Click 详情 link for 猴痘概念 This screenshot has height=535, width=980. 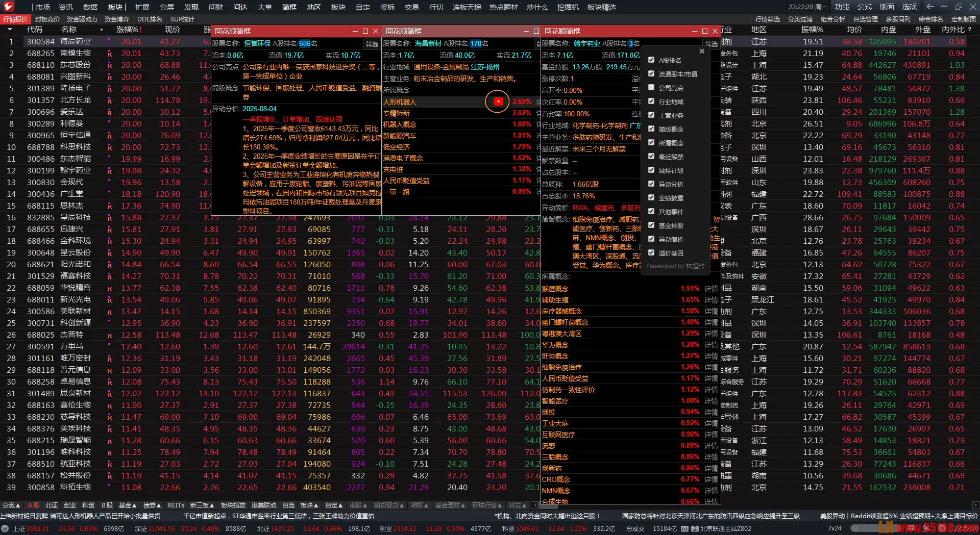[711, 289]
